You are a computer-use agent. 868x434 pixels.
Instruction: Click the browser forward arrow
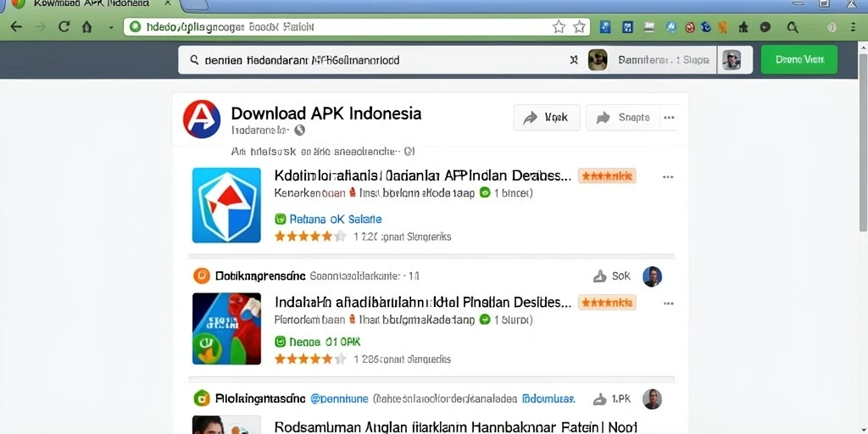pos(40,26)
